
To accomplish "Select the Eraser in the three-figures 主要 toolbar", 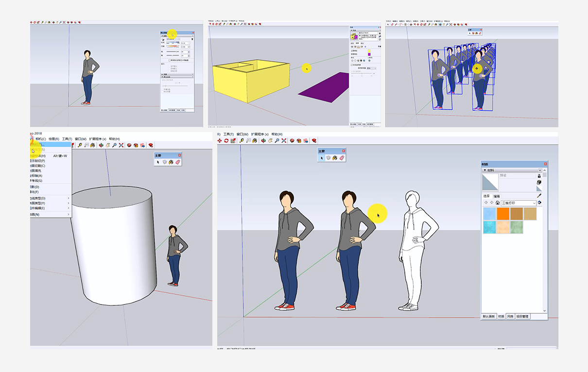I will [x=342, y=158].
